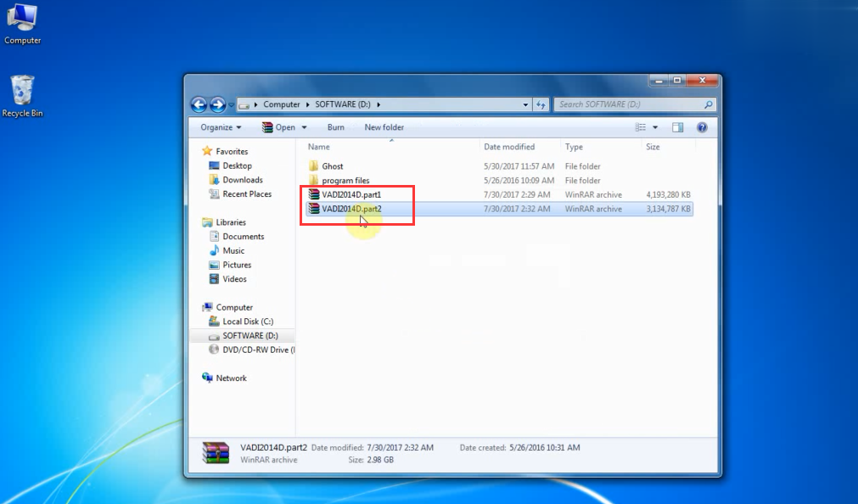This screenshot has width=858, height=504.
Task: Toggle the preview pane icon
Action: click(x=677, y=127)
